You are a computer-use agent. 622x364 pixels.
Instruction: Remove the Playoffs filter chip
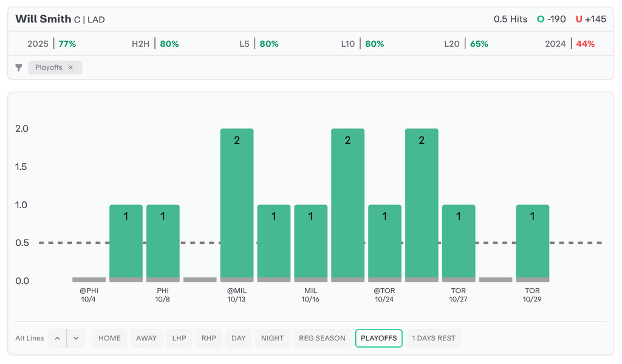tap(70, 67)
